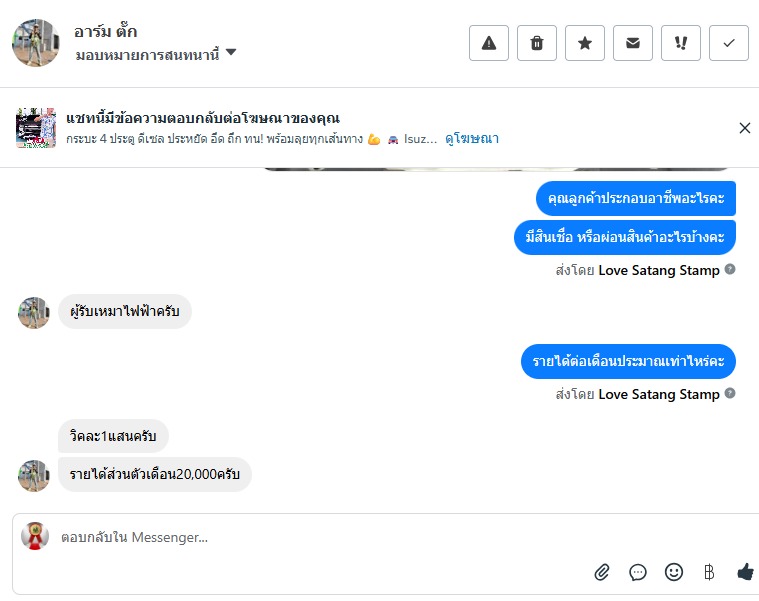Dismiss the ad reply banner
Viewport: 759px width, 601px height.
744,128
